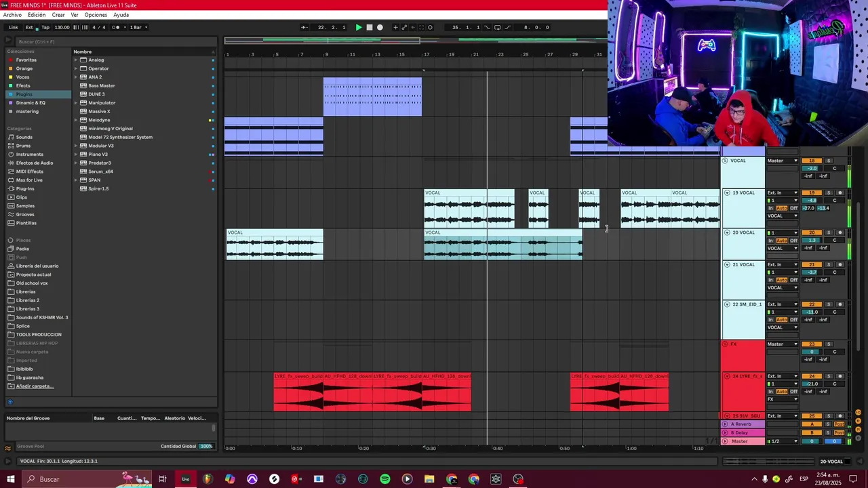Toggle the metronome button

[115, 27]
